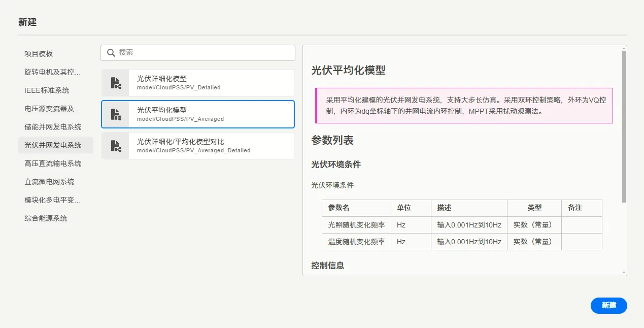Switch to the 综合能源系统 category
This screenshot has width=644, height=328.
pos(56,218)
